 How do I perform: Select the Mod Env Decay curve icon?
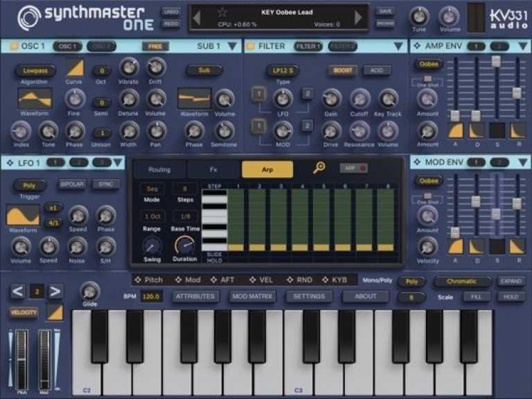[x=477, y=247]
